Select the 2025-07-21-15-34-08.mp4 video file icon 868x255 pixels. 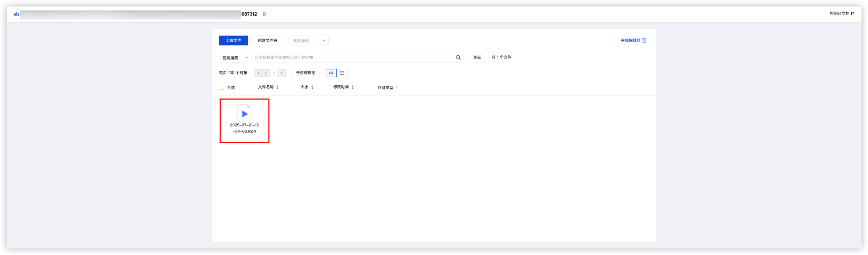pos(245,112)
